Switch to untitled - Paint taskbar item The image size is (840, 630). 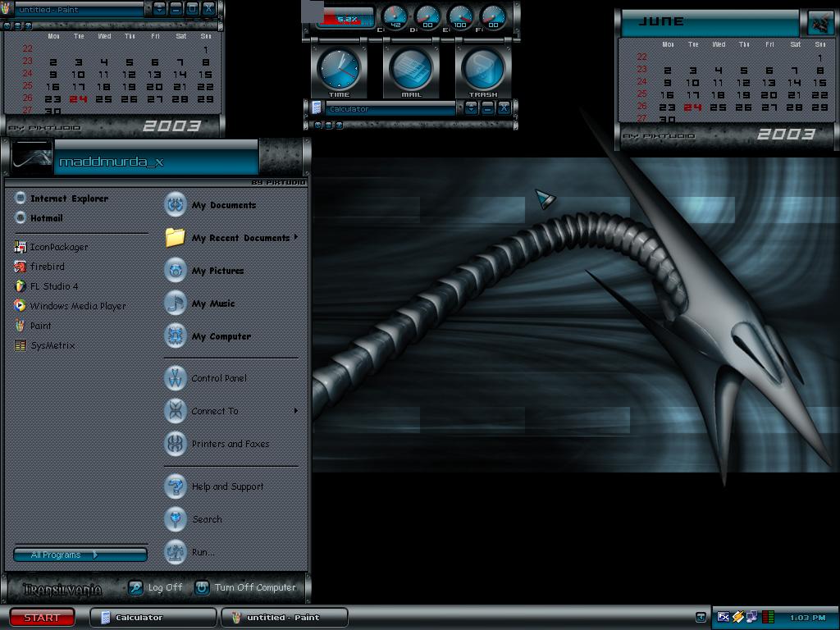point(284,617)
